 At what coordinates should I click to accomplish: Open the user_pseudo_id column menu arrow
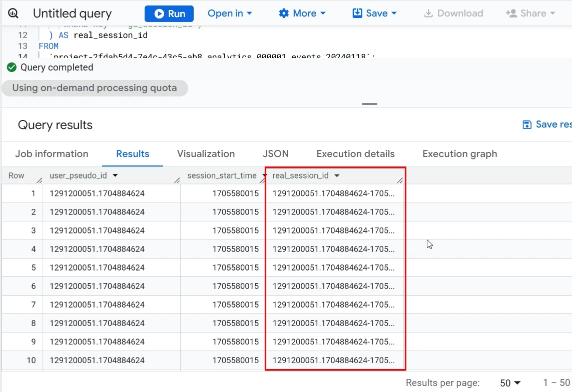click(115, 175)
